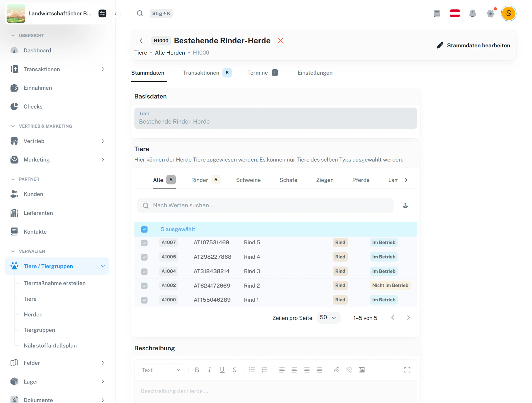
Task: Click the Strg + K shortcut badge
Action: point(161,13)
